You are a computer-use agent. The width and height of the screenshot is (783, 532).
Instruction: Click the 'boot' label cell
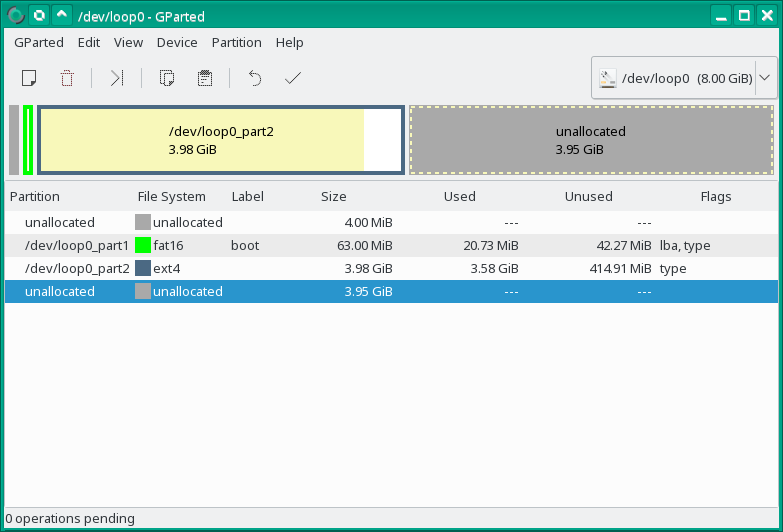click(245, 245)
